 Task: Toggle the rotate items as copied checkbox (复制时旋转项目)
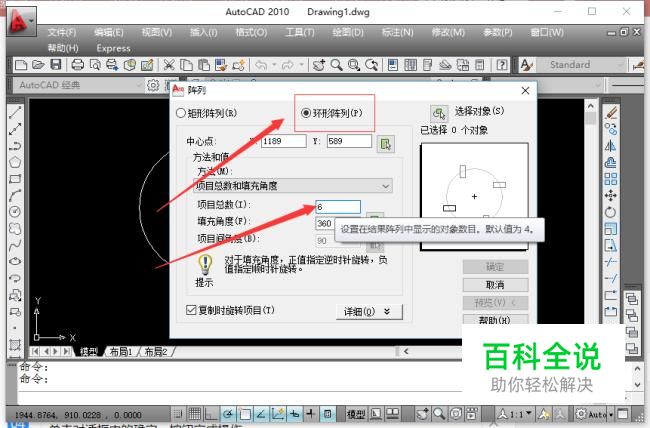point(191,310)
